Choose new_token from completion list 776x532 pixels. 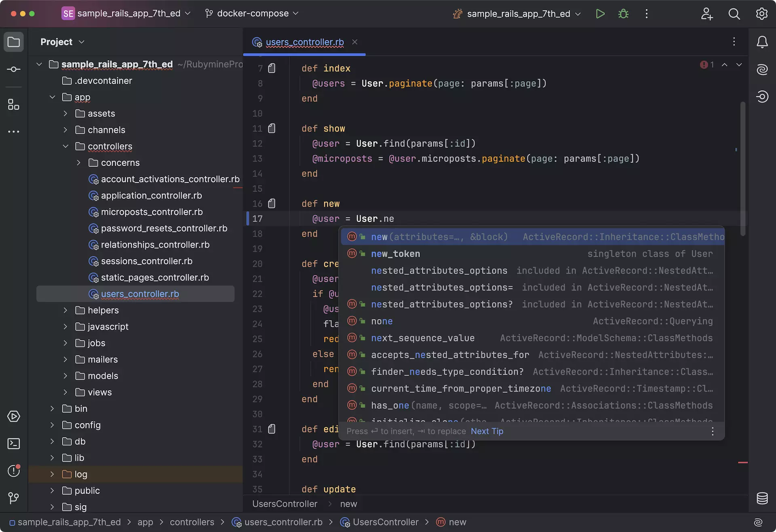click(395, 254)
